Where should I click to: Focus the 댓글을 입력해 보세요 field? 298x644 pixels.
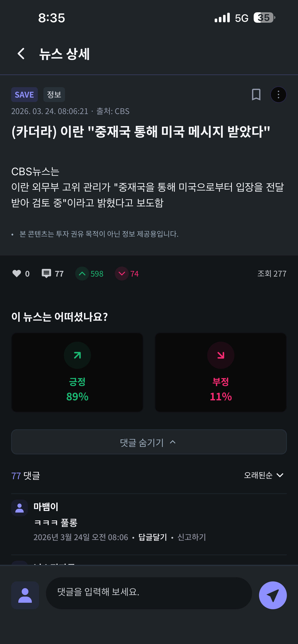pyautogui.click(x=149, y=593)
